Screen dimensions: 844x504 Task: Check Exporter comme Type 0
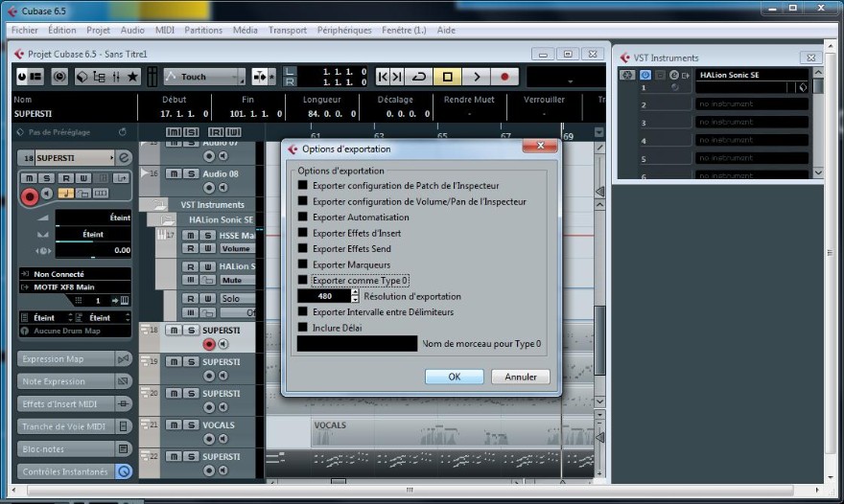[302, 280]
